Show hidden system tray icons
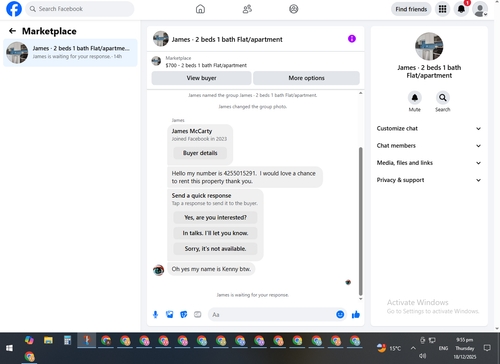Screen dimensions: 500x364 tap(413, 348)
